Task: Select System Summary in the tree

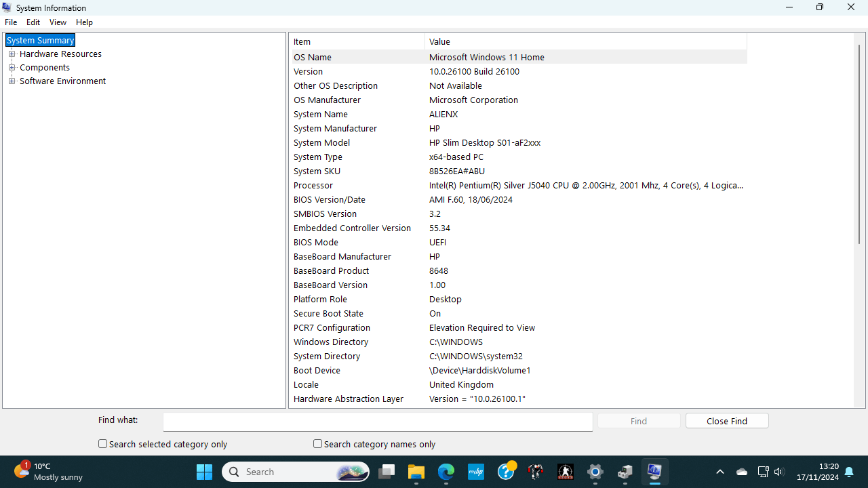Action: (x=40, y=41)
